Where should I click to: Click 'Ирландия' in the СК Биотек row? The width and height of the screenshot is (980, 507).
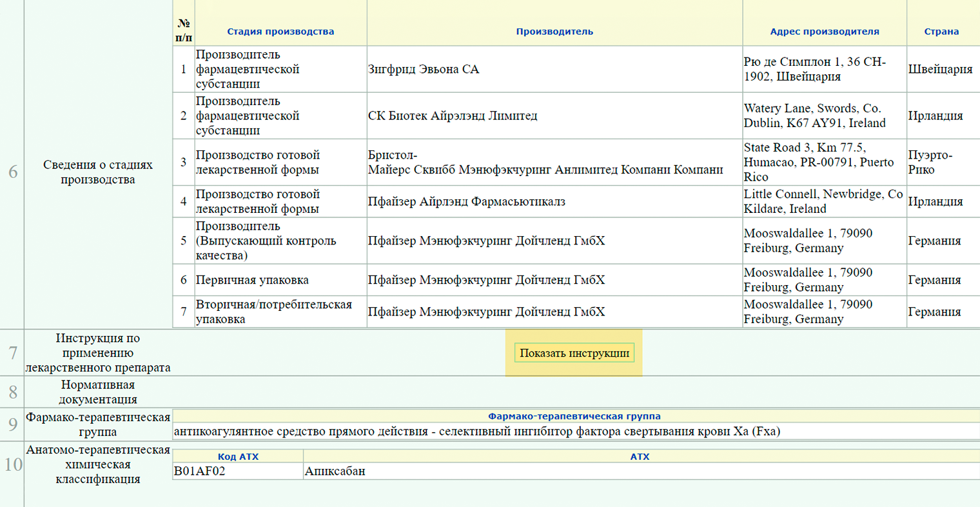[x=936, y=115]
